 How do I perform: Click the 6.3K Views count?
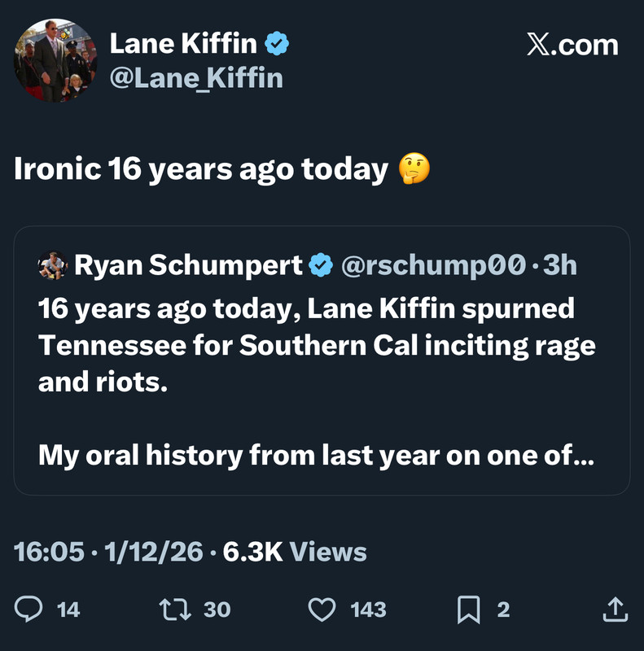click(294, 552)
